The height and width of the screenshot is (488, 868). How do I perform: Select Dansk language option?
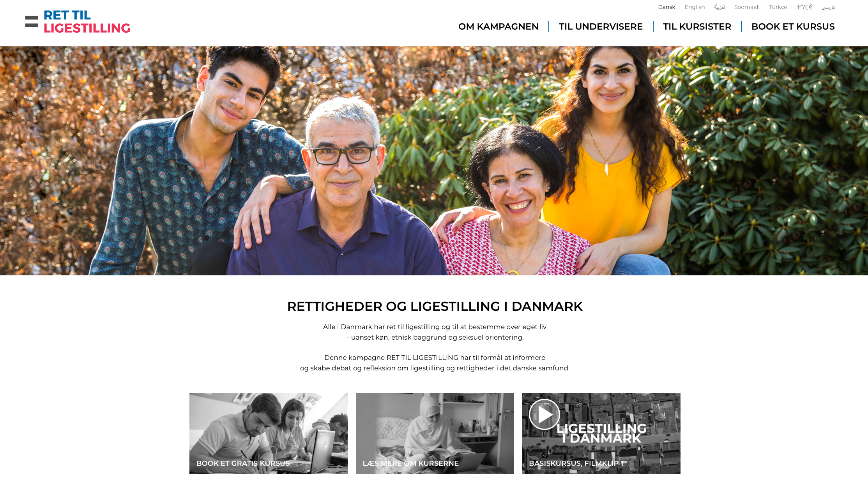click(x=666, y=7)
